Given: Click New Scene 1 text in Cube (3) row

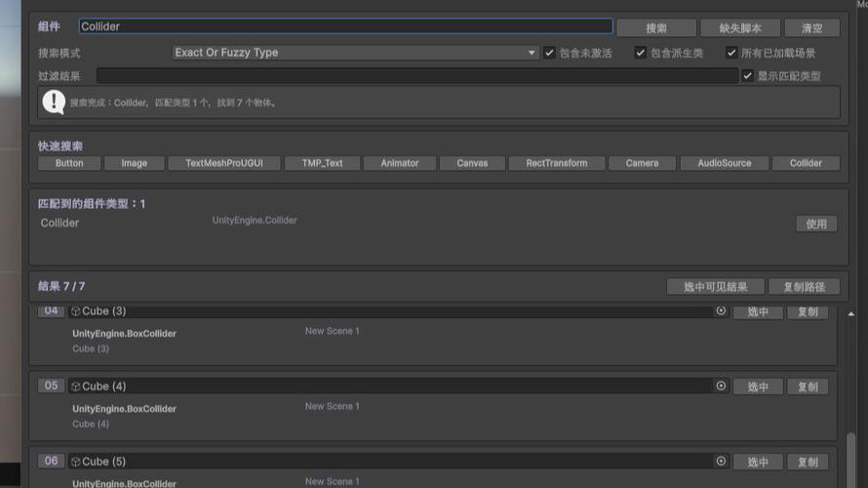Looking at the screenshot, I should (333, 331).
